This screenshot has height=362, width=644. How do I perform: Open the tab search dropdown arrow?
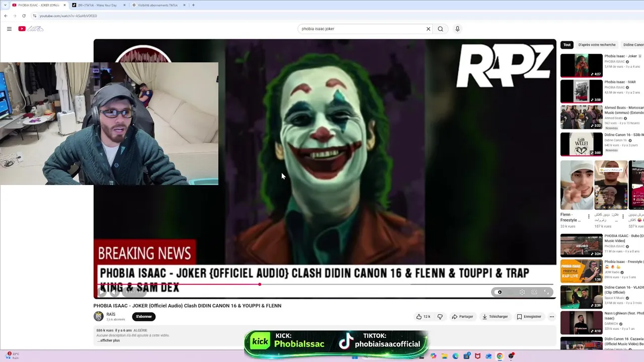tap(5, 5)
